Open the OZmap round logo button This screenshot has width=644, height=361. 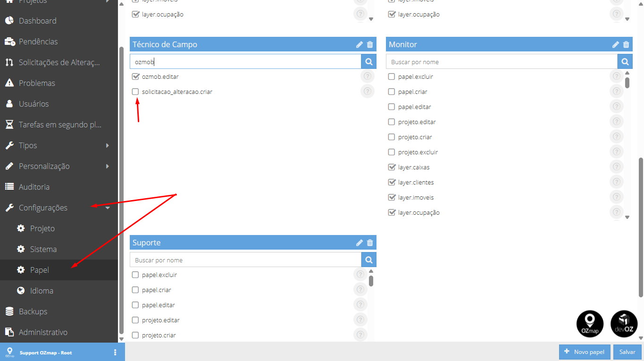click(x=590, y=324)
